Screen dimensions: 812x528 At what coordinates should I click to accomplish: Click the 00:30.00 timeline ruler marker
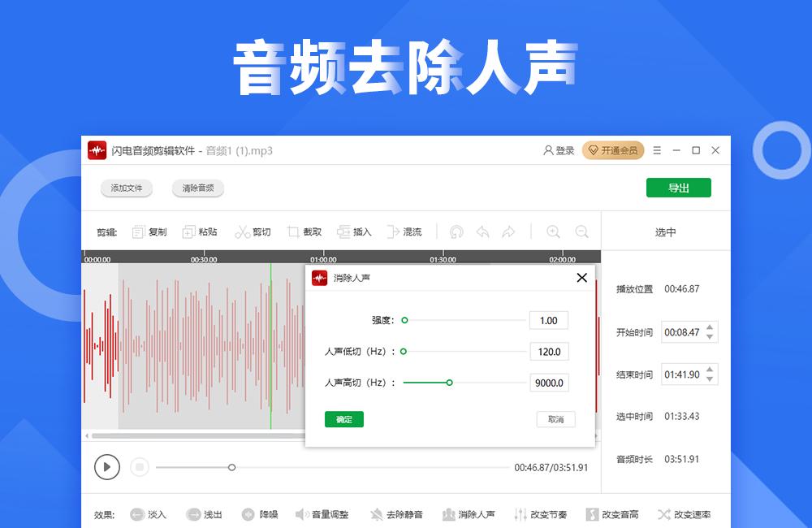click(204, 259)
